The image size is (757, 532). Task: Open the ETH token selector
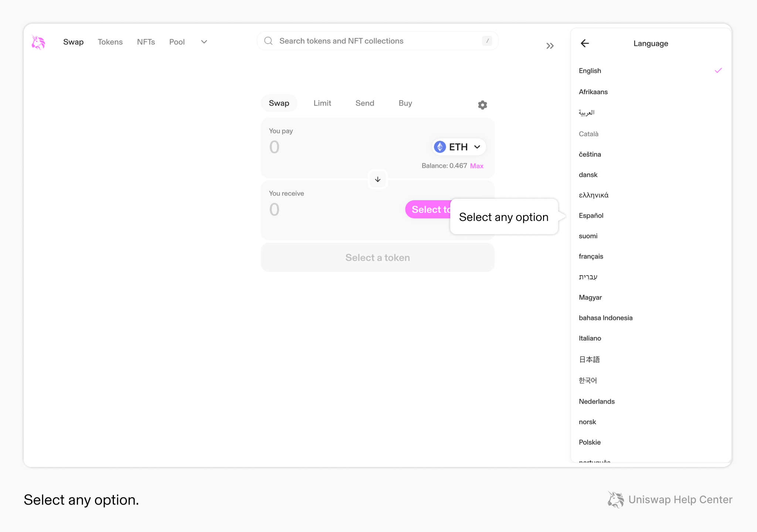coord(458,147)
